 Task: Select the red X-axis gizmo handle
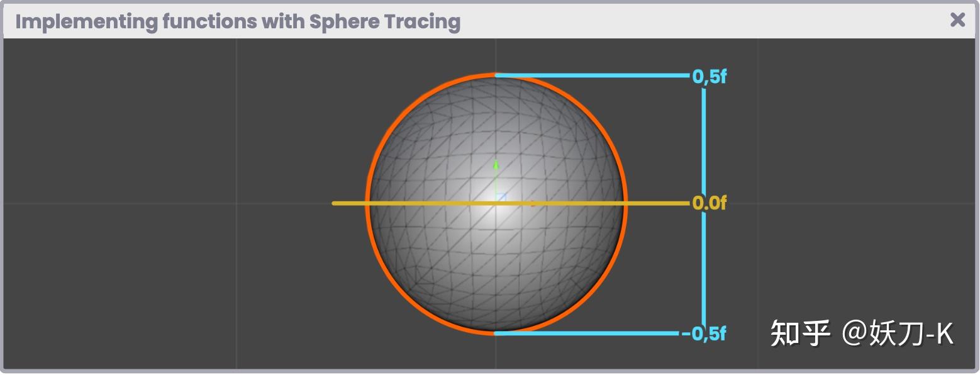tap(532, 203)
